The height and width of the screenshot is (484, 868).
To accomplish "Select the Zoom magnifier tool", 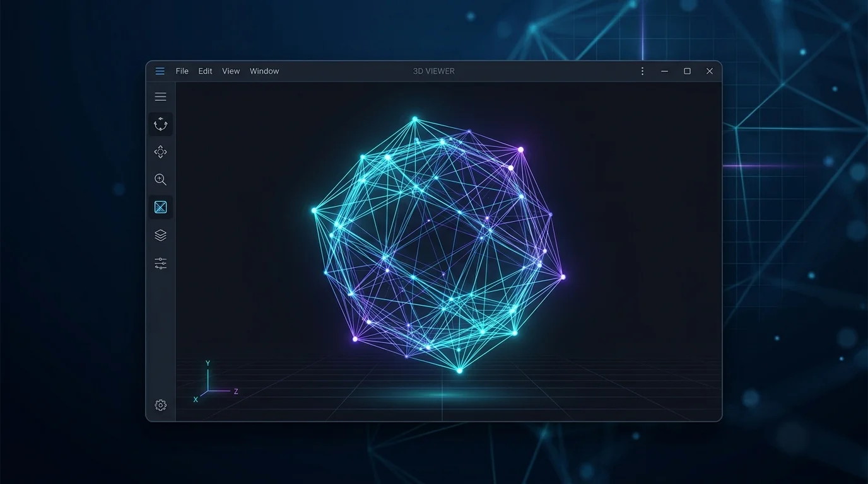I will point(161,180).
